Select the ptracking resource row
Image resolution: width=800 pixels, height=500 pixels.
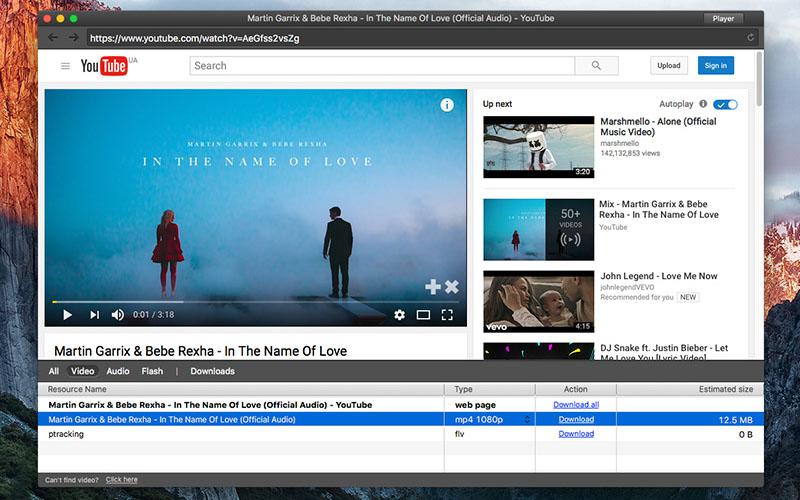point(401,434)
